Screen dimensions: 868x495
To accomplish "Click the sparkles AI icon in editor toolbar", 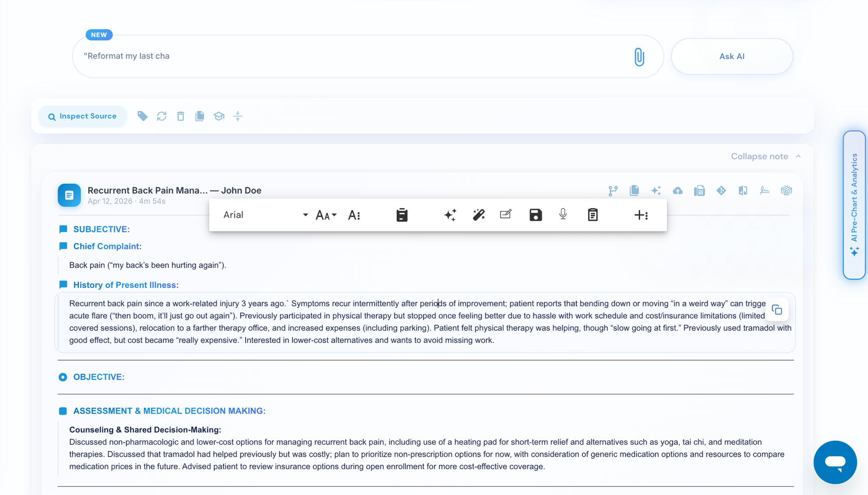I will pyautogui.click(x=450, y=215).
